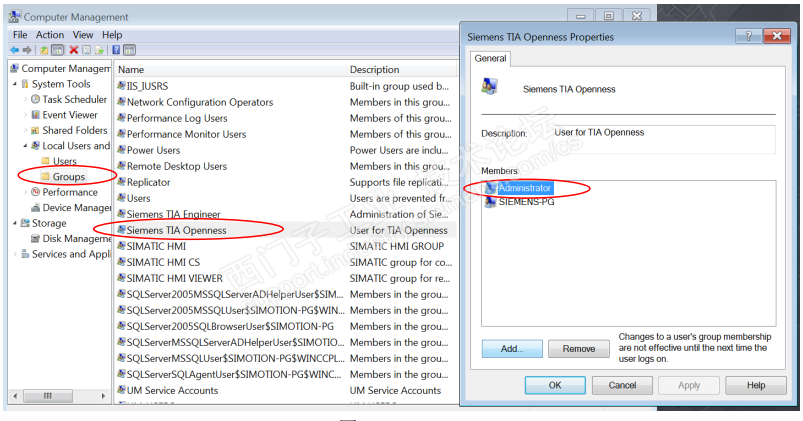Click the red Delete toolbar icon
The width and height of the screenshot is (803, 421).
74,50
